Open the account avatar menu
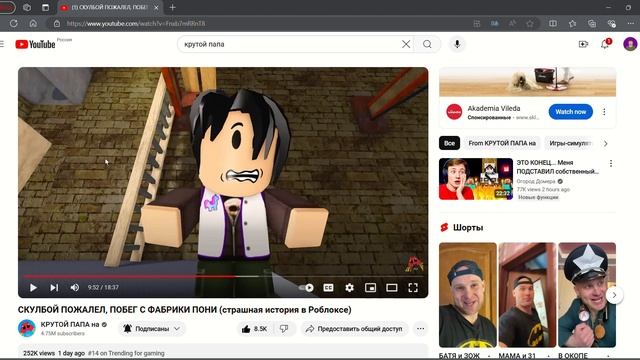This screenshot has height=360, width=640. (x=630, y=44)
